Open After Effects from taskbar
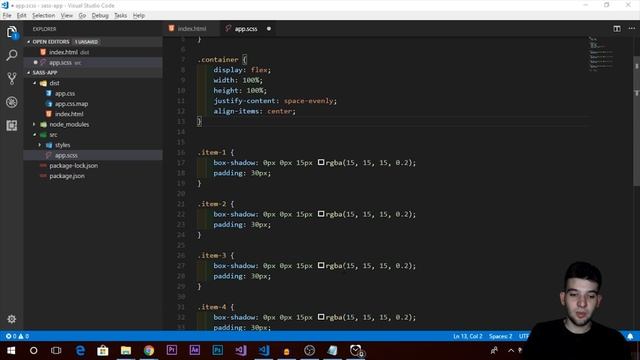Viewport: 640px width, 360px height. pos(195,350)
